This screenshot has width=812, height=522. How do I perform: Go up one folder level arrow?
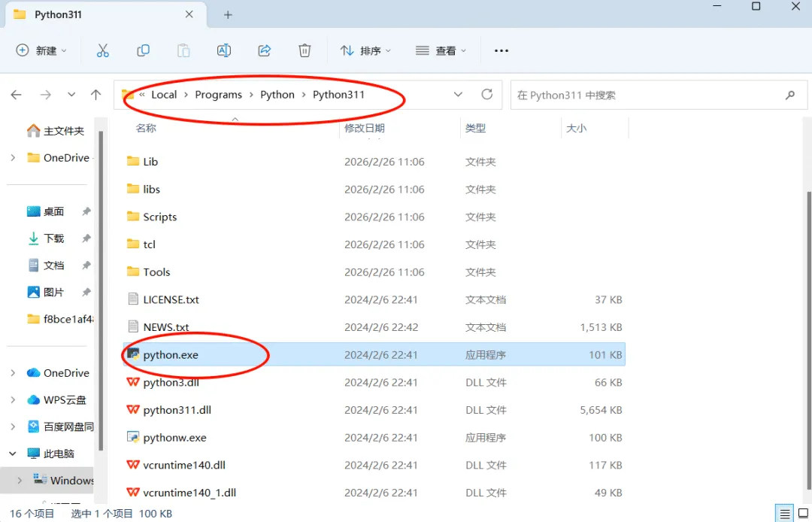coord(95,95)
